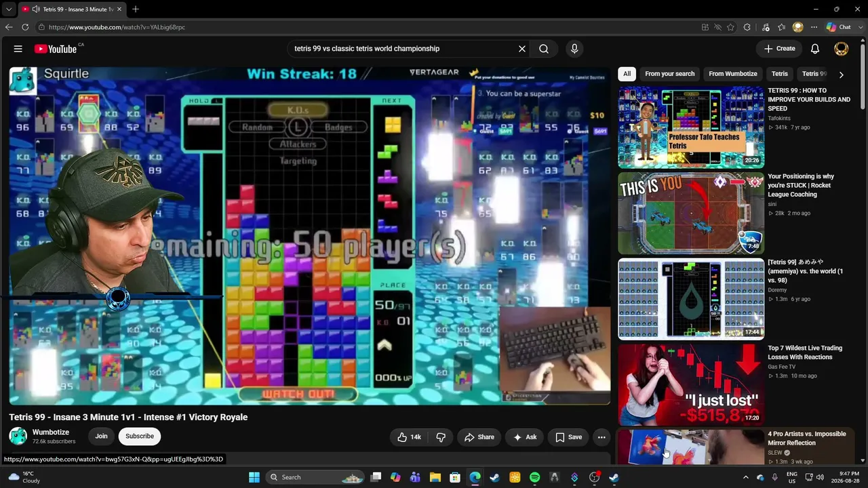Click the Create button

coord(780,49)
